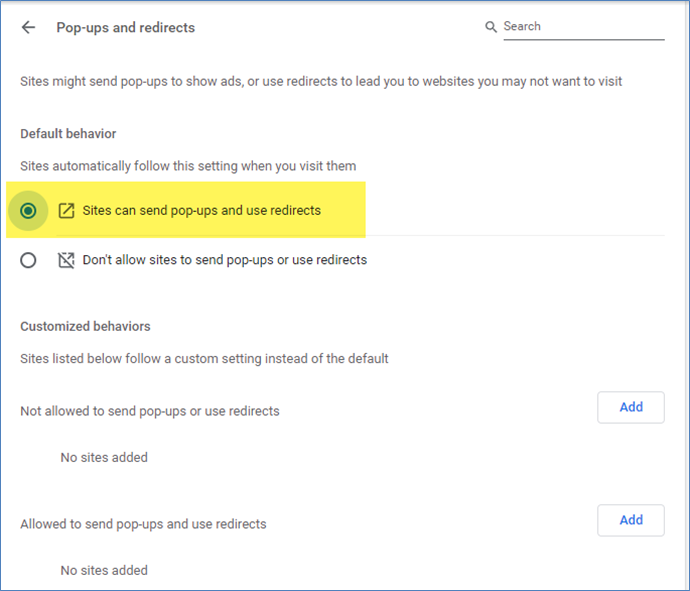Click the Don't allow sites to send label text
The image size is (690, 591).
[224, 260]
